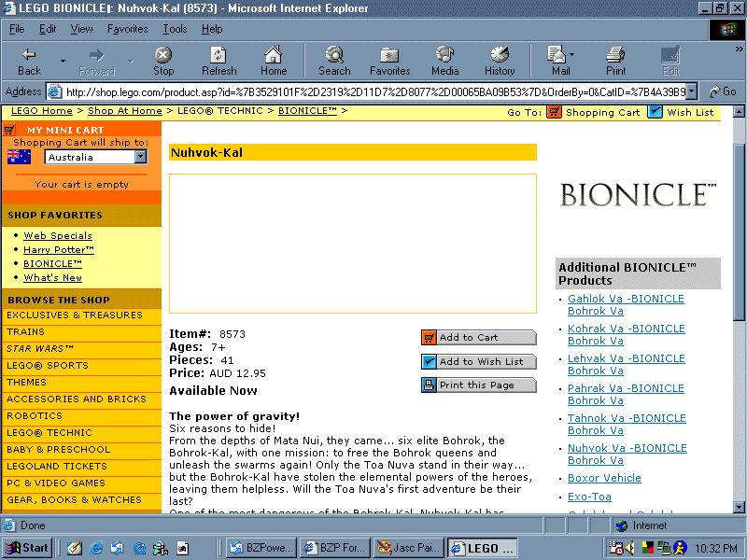This screenshot has width=747, height=560.
Task: Go to Shopping Cart icon link
Action: [554, 112]
